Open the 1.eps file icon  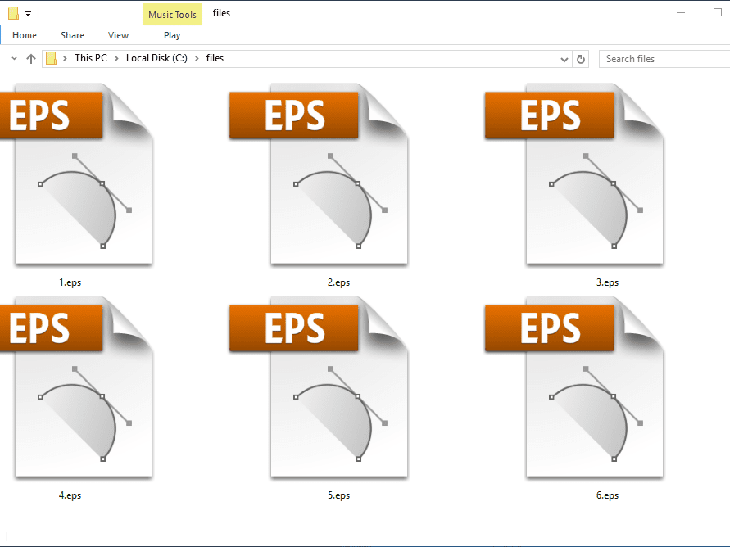(78, 180)
